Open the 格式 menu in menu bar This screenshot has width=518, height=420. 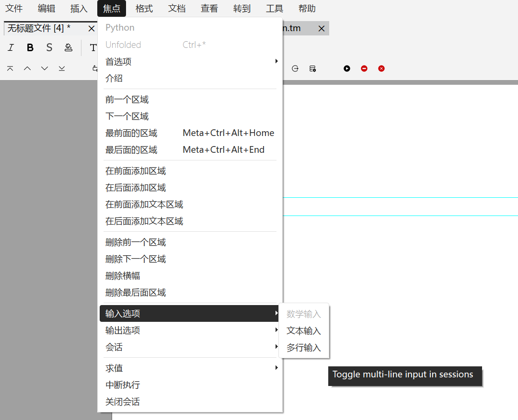(x=144, y=9)
